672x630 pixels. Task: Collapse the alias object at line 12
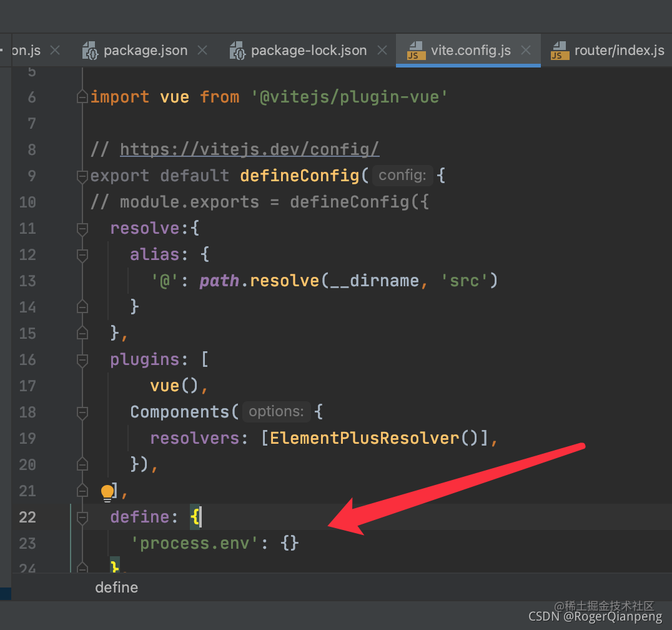coord(82,255)
